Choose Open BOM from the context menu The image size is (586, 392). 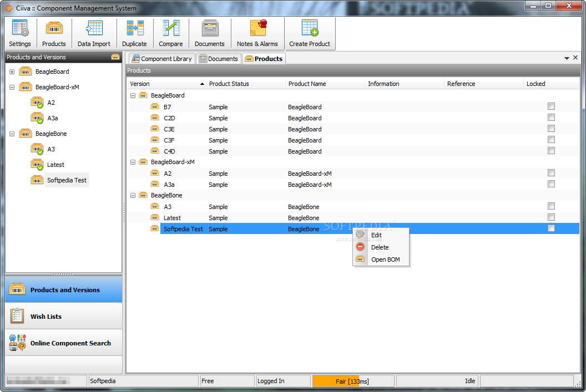tap(381, 259)
